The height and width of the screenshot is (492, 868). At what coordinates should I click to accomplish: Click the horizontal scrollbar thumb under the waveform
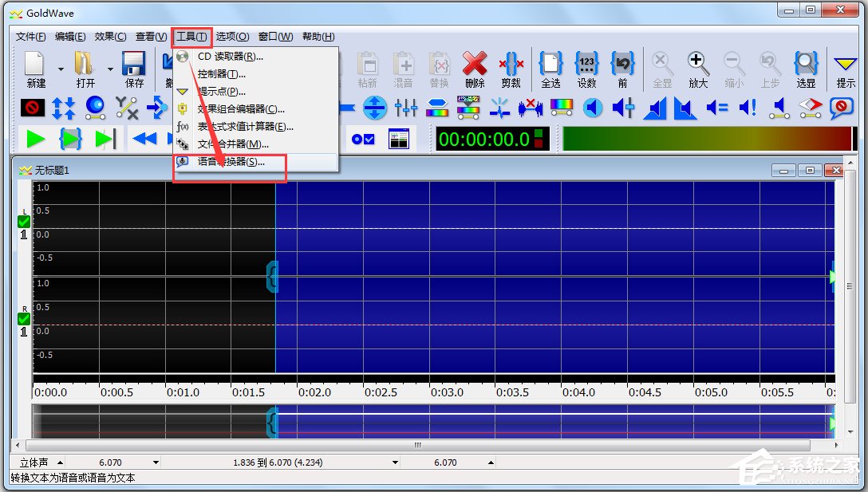coord(418,445)
